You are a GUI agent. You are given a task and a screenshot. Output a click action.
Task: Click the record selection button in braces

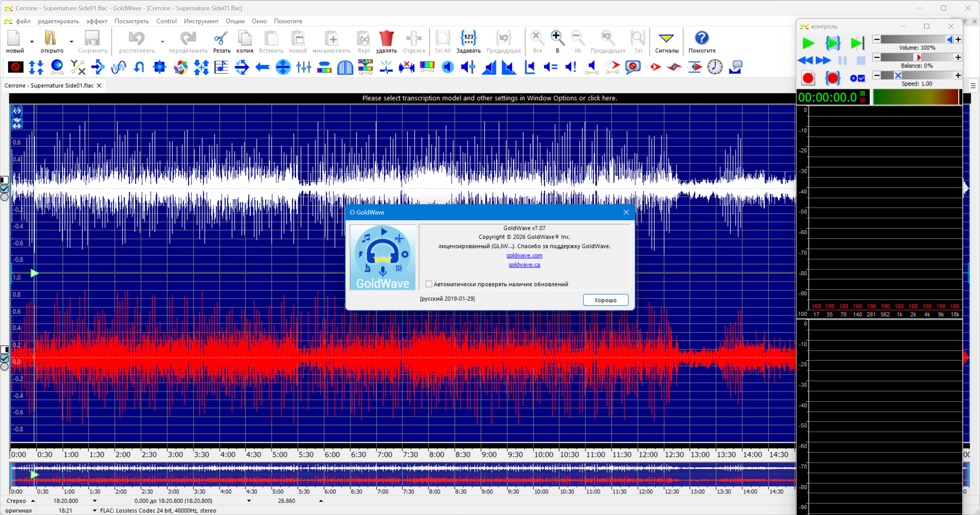[833, 78]
